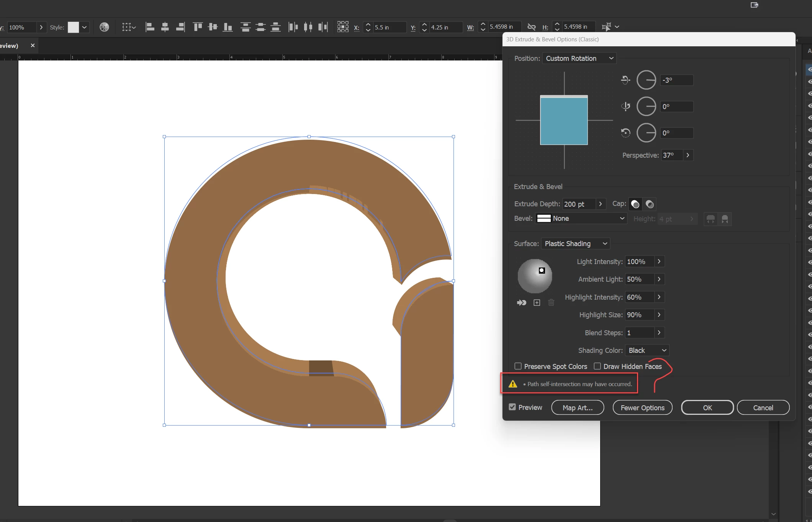812x522 pixels.
Task: Click the reference point grid icon
Action: (342, 27)
